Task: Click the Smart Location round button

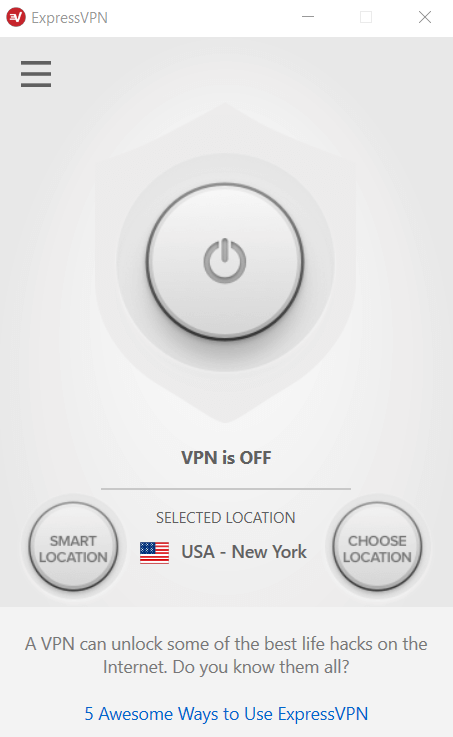Action: [73, 547]
